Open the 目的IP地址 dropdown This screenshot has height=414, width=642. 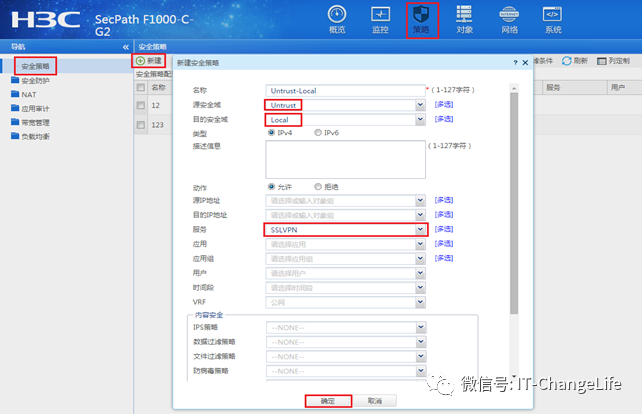[x=420, y=215]
